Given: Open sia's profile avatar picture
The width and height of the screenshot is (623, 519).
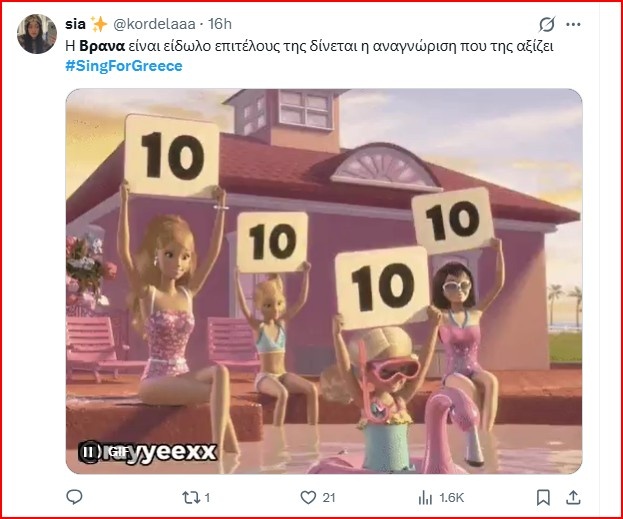Looking at the screenshot, I should pos(37,34).
